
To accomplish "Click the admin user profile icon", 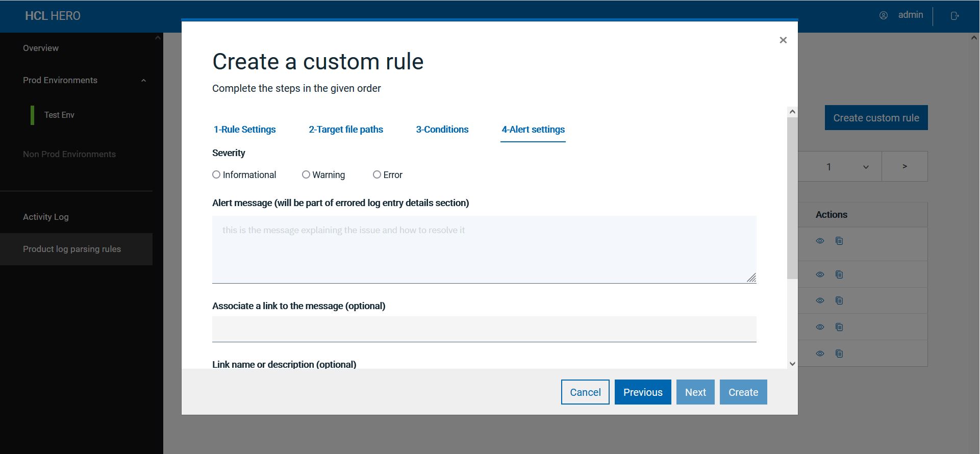I will [884, 15].
